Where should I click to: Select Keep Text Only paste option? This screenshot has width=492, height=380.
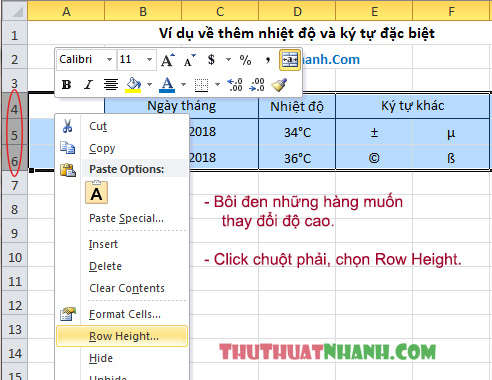[x=97, y=193]
